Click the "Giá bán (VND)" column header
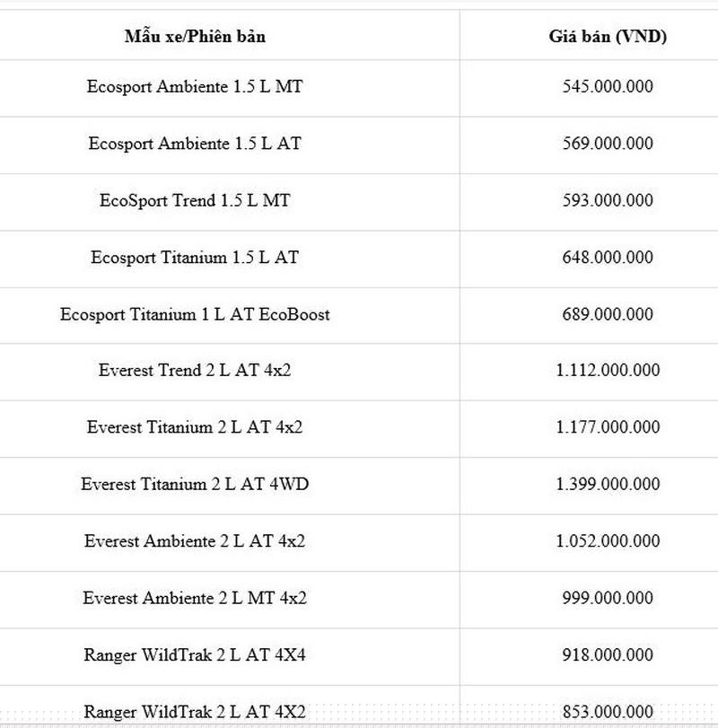Viewport: 718px width, 728px height. click(x=608, y=37)
